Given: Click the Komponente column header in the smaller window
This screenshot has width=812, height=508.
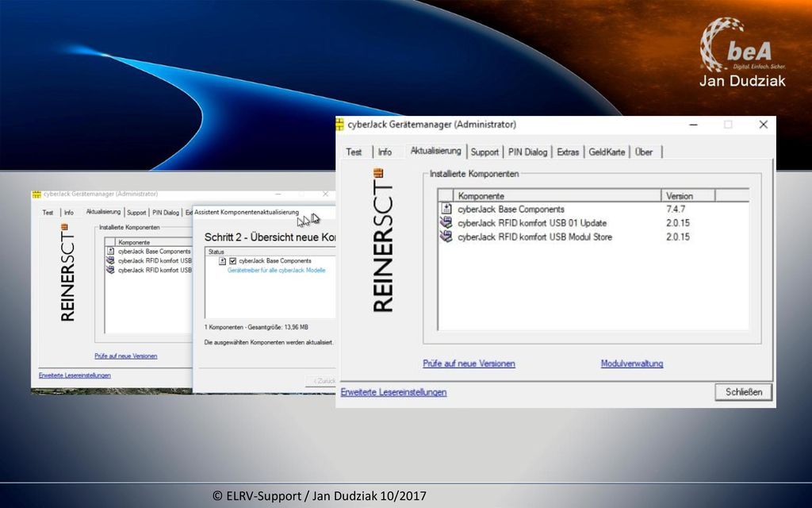Looking at the screenshot, I should tap(154, 242).
